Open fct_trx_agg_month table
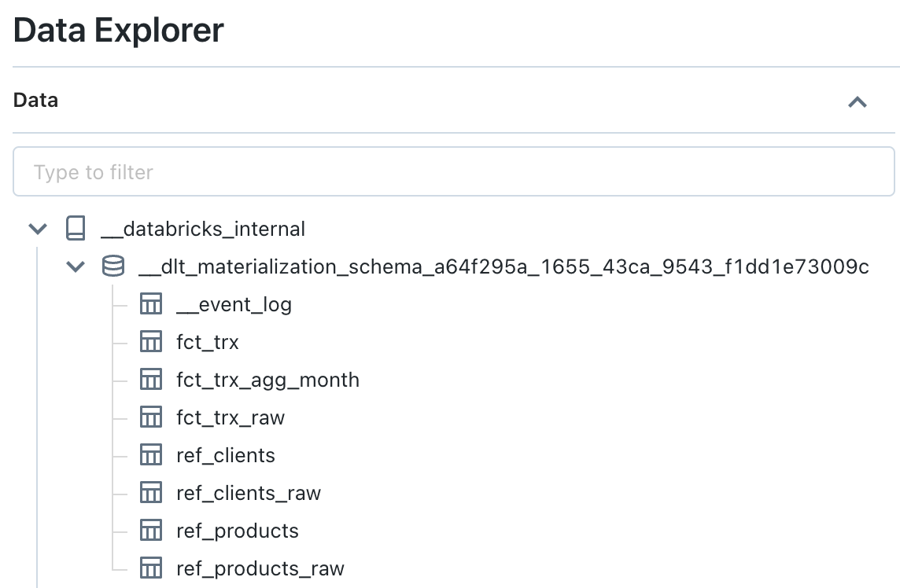This screenshot has width=900, height=588. click(x=267, y=380)
